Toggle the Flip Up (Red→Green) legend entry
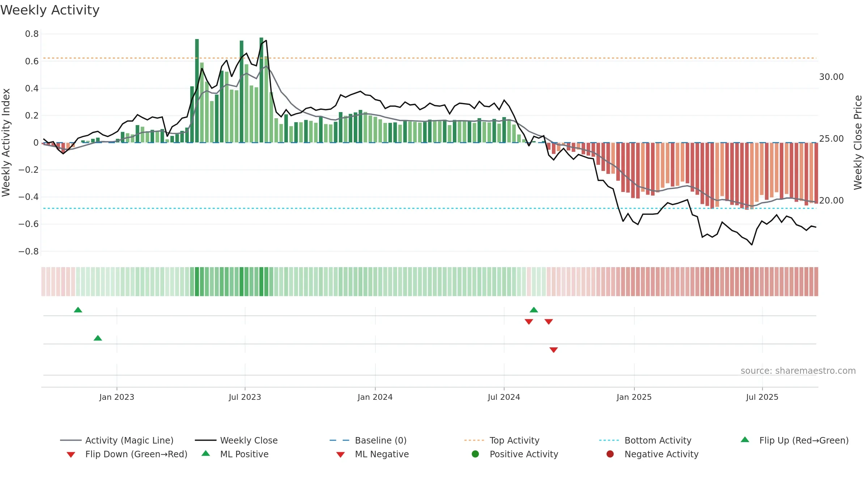The width and height of the screenshot is (868, 488). click(x=795, y=440)
